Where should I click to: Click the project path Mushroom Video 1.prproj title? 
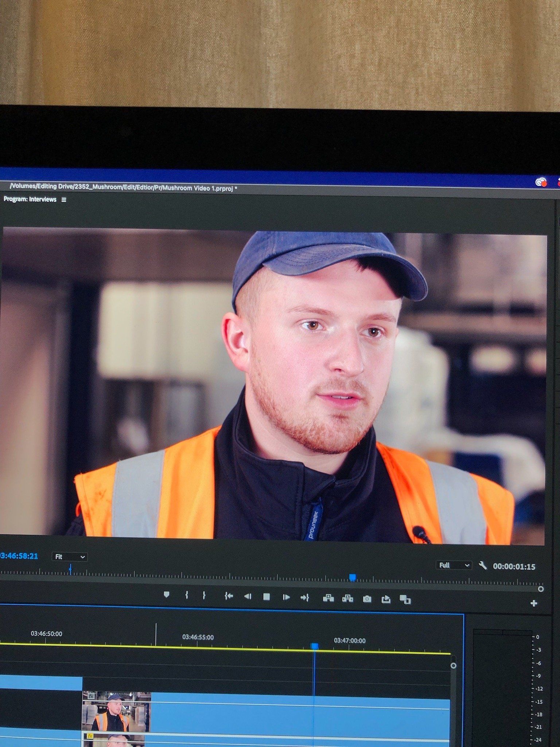124,187
